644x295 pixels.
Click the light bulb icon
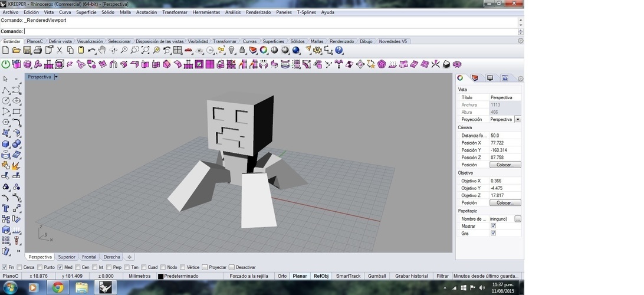pos(232,50)
